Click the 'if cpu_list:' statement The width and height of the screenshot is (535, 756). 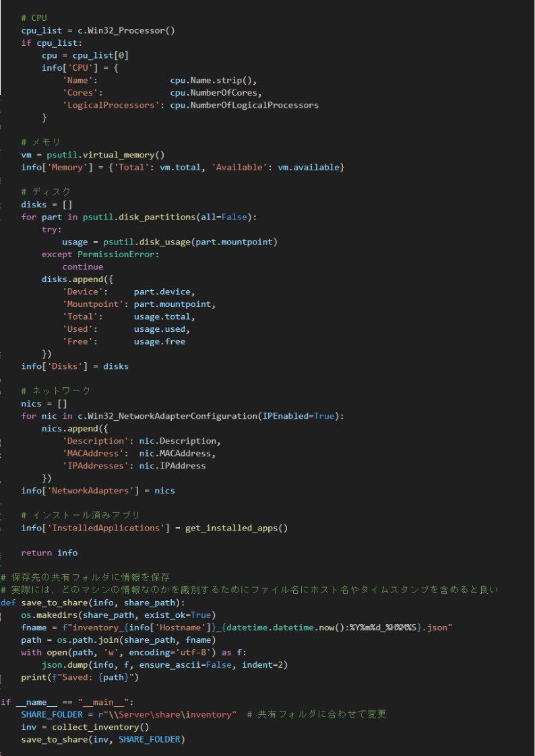pos(52,43)
